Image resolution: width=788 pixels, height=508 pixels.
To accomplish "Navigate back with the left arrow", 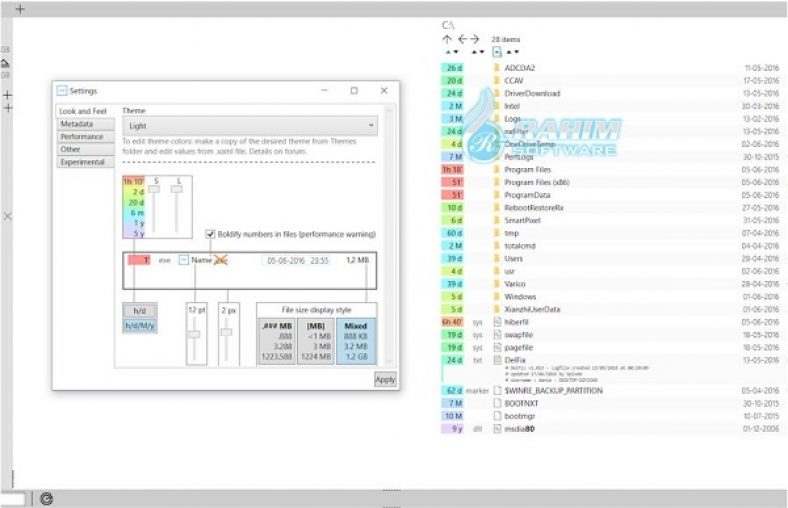I will coord(462,39).
